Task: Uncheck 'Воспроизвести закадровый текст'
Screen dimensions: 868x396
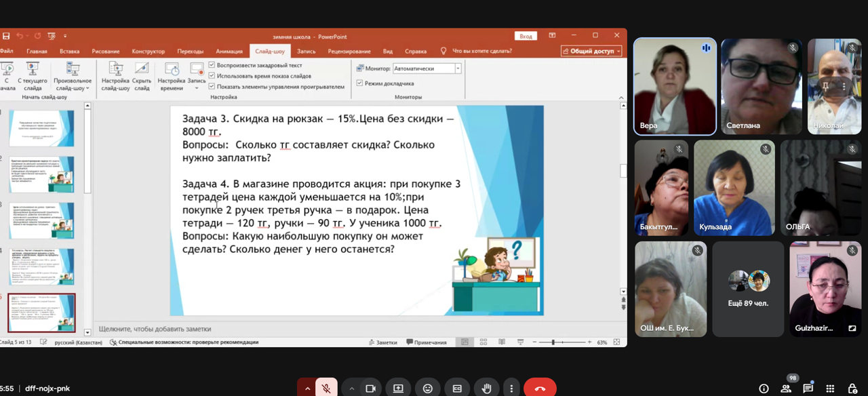Action: (212, 66)
